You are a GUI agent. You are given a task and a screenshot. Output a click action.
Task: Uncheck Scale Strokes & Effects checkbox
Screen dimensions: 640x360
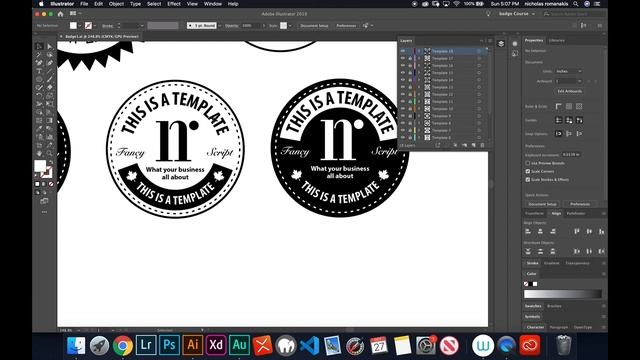(x=528, y=179)
